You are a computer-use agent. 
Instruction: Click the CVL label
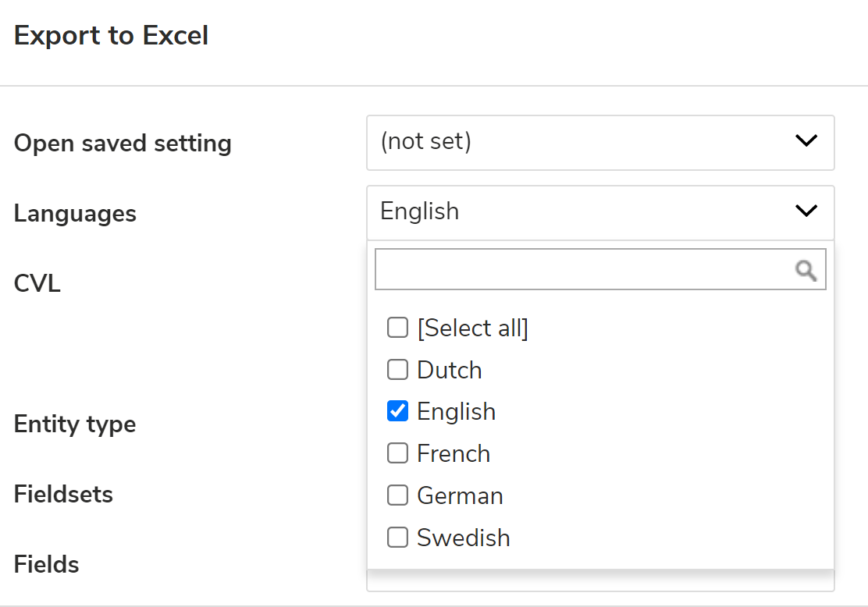pos(37,283)
